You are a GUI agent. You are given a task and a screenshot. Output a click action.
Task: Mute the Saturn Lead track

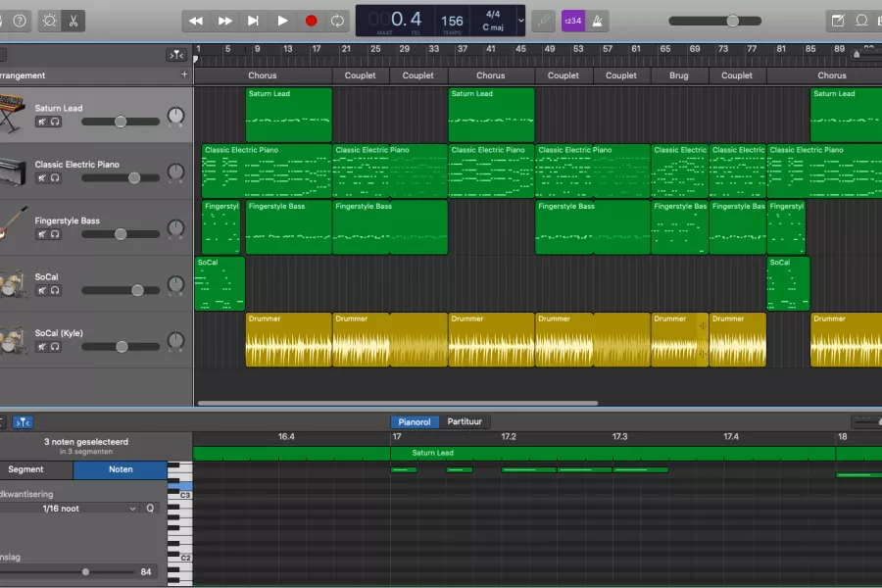point(41,122)
